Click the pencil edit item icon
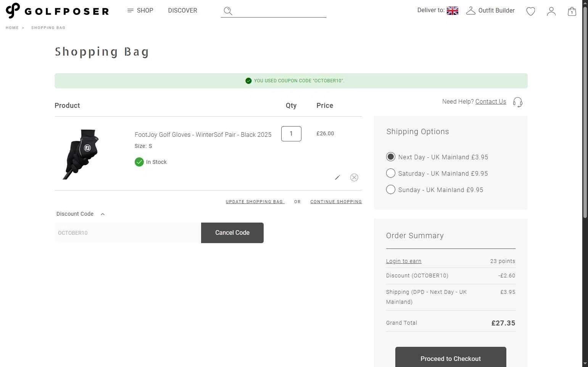 pyautogui.click(x=337, y=178)
